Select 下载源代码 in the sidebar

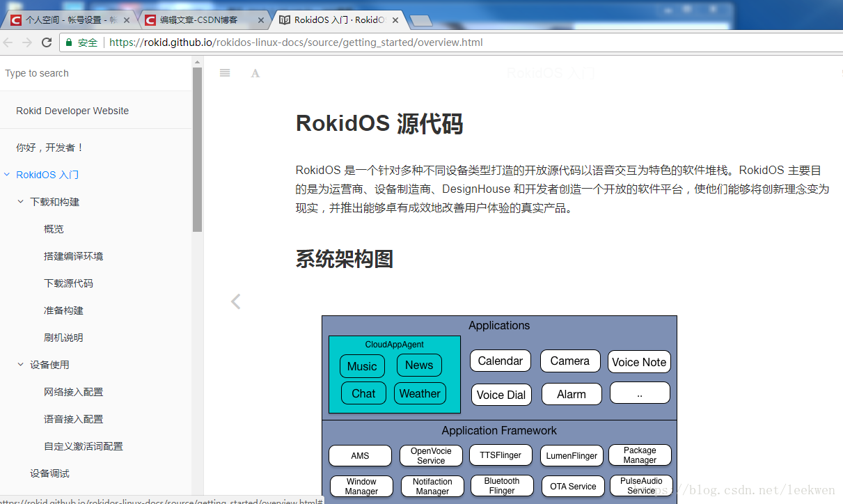pyautogui.click(x=68, y=283)
